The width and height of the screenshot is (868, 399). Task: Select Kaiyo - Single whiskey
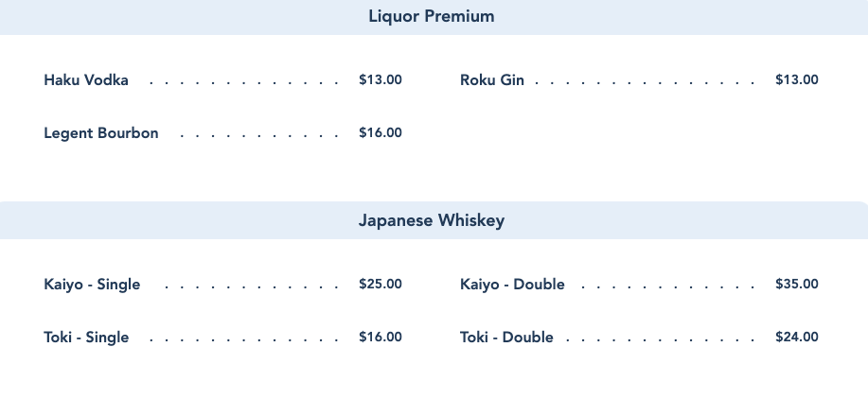pyautogui.click(x=92, y=285)
